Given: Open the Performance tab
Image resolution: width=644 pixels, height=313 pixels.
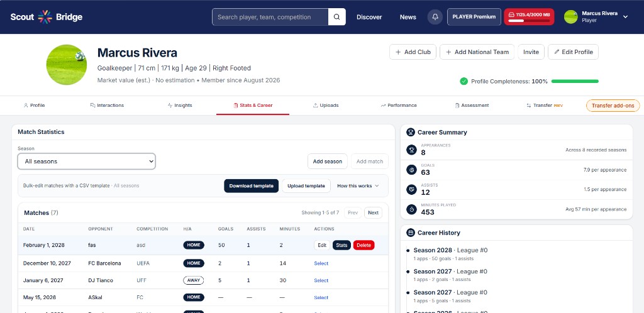Looking at the screenshot, I should (x=398, y=106).
